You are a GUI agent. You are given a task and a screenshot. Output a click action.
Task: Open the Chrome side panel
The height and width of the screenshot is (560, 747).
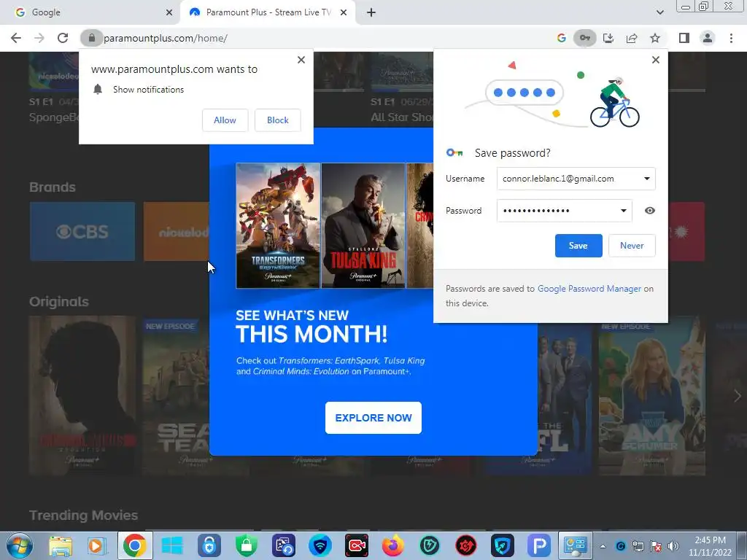684,38
